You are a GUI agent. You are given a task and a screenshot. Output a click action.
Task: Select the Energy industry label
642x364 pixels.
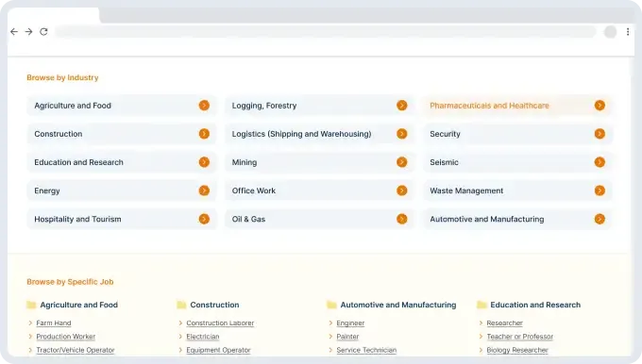coord(47,191)
